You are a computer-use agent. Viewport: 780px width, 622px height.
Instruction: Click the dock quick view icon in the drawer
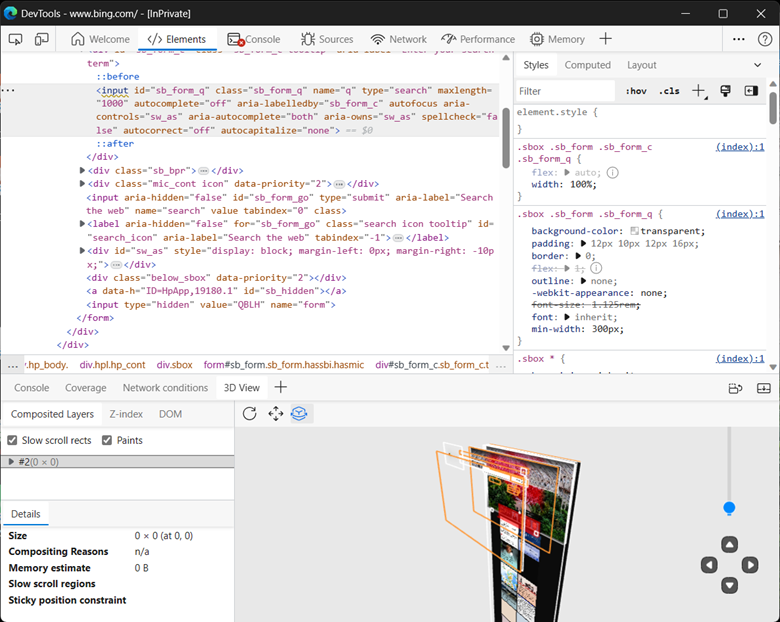coord(735,388)
